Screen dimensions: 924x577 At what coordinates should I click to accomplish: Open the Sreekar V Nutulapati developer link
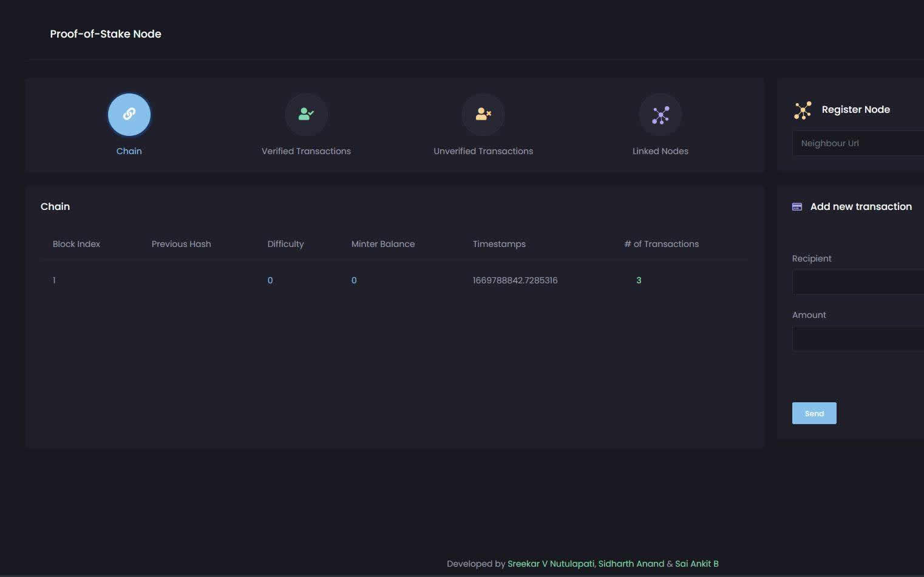pyautogui.click(x=551, y=564)
